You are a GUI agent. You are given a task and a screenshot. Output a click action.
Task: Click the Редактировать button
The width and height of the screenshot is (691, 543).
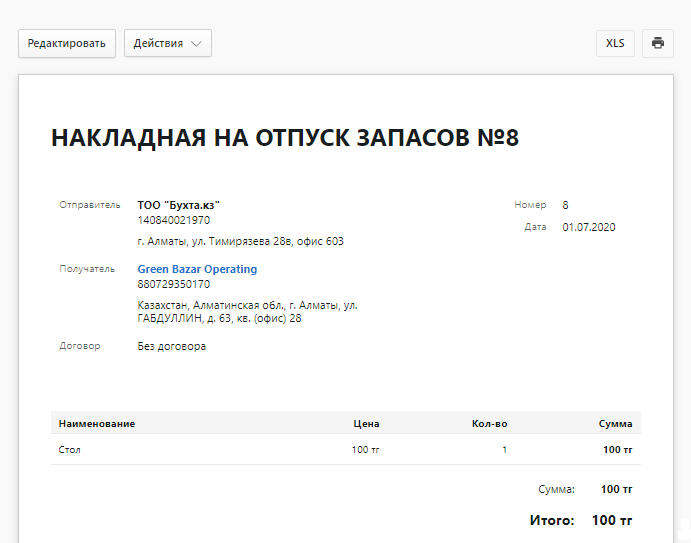coord(67,43)
